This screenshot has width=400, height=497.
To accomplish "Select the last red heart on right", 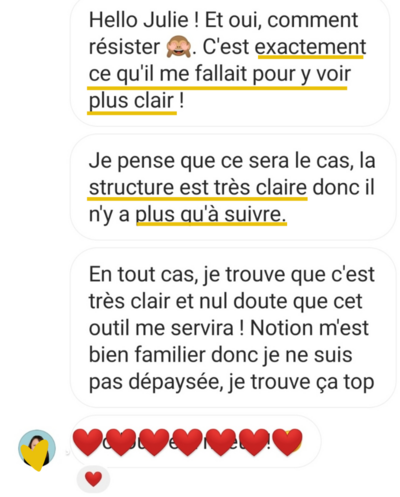I will (x=287, y=442).
